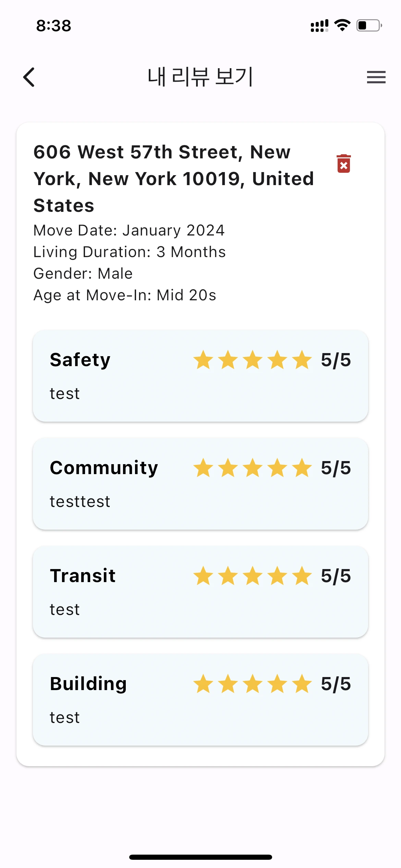Tap the 606 West 57th Street address

click(174, 179)
